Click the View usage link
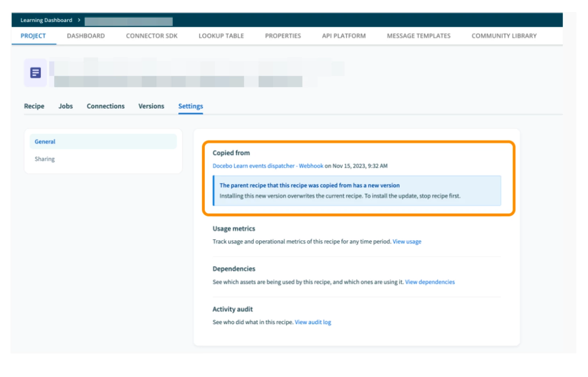Viewport: 588px width, 377px height. [x=407, y=242]
